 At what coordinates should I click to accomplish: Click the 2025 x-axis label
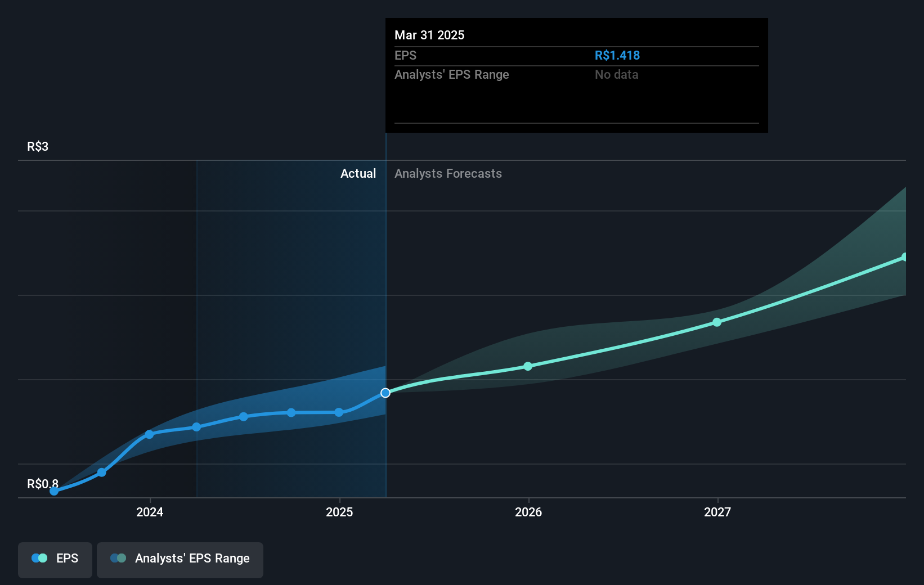[x=339, y=512]
